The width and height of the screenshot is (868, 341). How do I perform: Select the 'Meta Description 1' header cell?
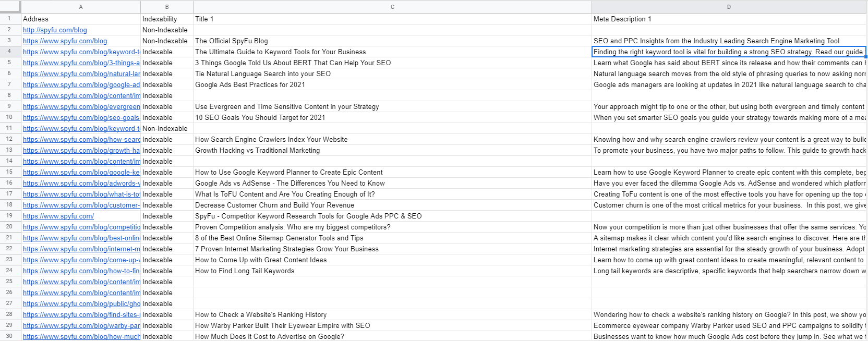tap(729, 19)
